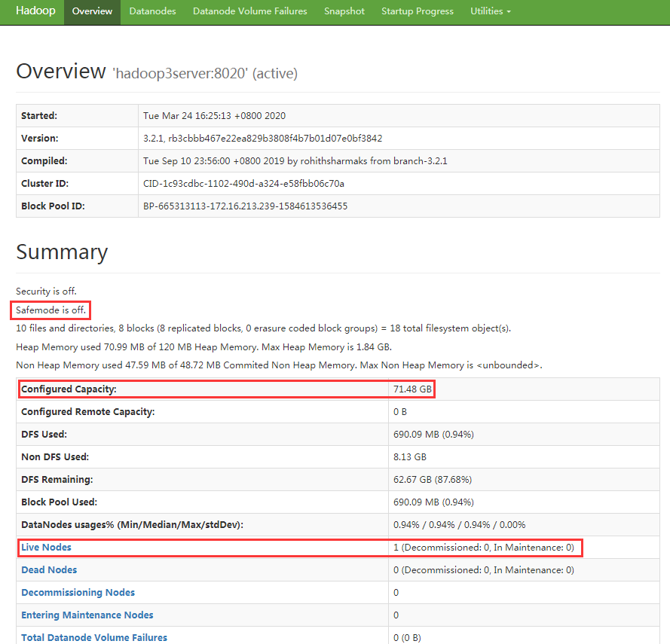670x644 pixels.
Task: Click the Cluster ID value text
Action: (244, 183)
